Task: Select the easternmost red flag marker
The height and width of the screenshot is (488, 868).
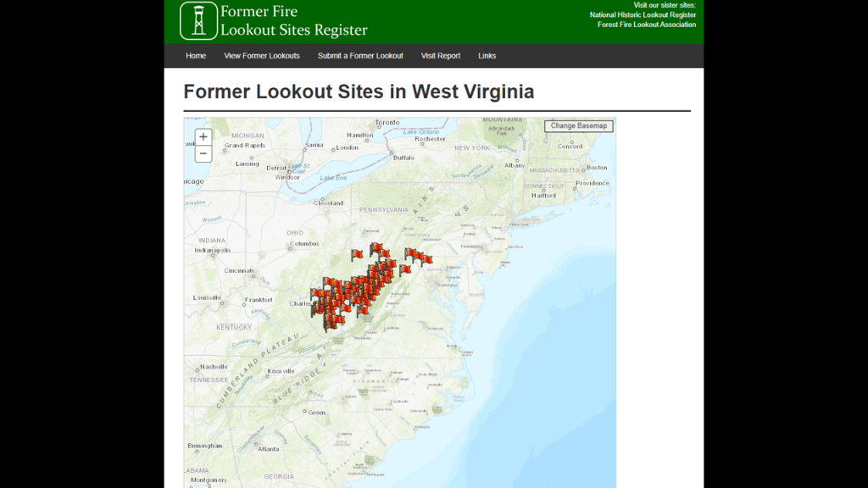Action: [426, 258]
